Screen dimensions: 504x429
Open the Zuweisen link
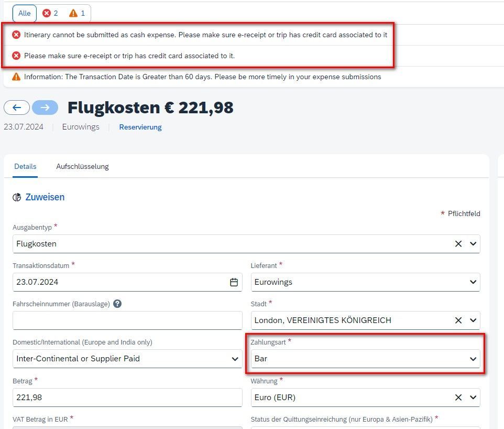pyautogui.click(x=45, y=197)
